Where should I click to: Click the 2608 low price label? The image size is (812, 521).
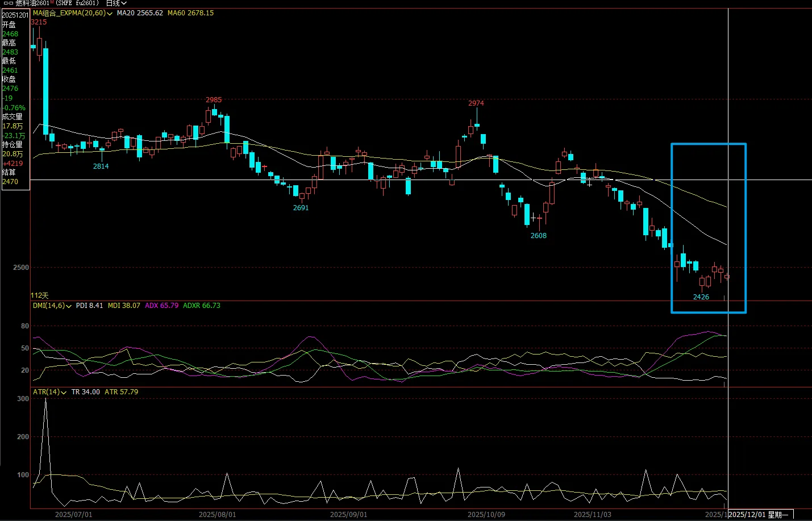(x=538, y=236)
